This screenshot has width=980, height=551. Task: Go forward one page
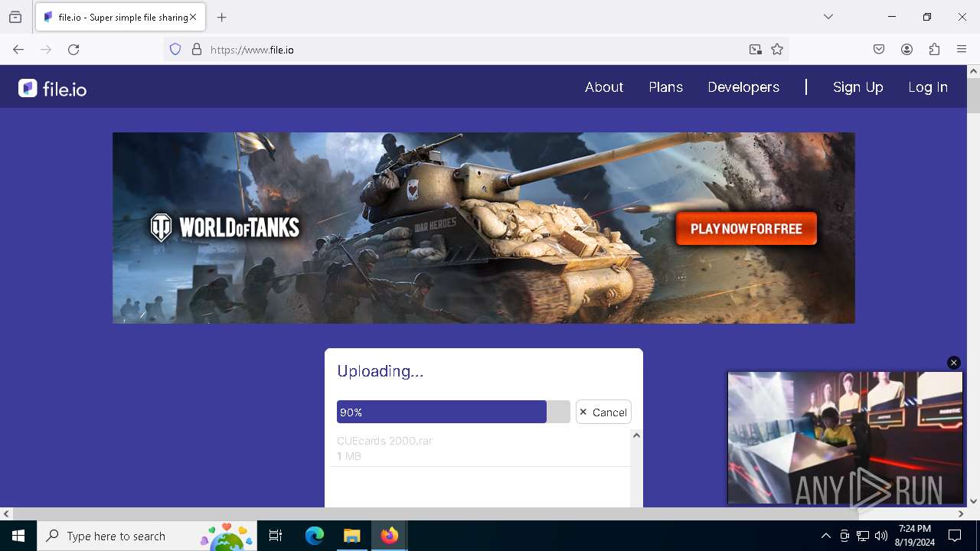tap(46, 50)
